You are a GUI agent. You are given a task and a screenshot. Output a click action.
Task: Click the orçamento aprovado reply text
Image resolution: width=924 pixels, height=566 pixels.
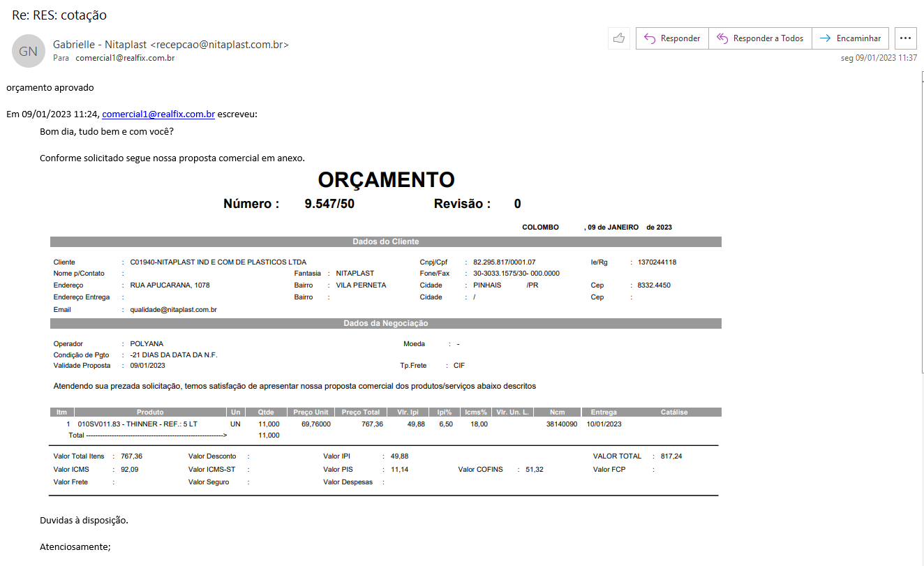(50, 88)
